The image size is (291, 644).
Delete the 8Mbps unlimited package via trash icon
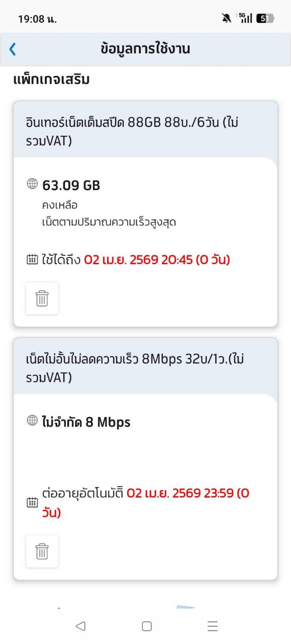(42, 551)
